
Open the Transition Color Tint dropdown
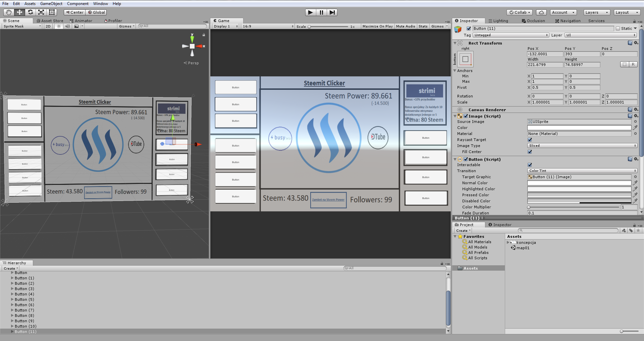(582, 171)
